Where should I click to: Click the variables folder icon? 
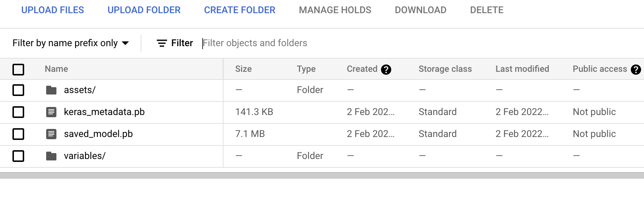(51, 156)
